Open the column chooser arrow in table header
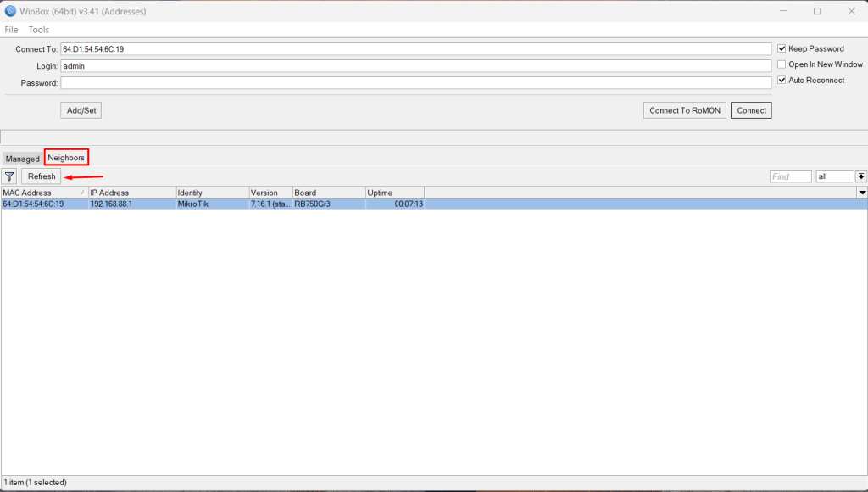Screen dimensions: 868x492 point(862,193)
